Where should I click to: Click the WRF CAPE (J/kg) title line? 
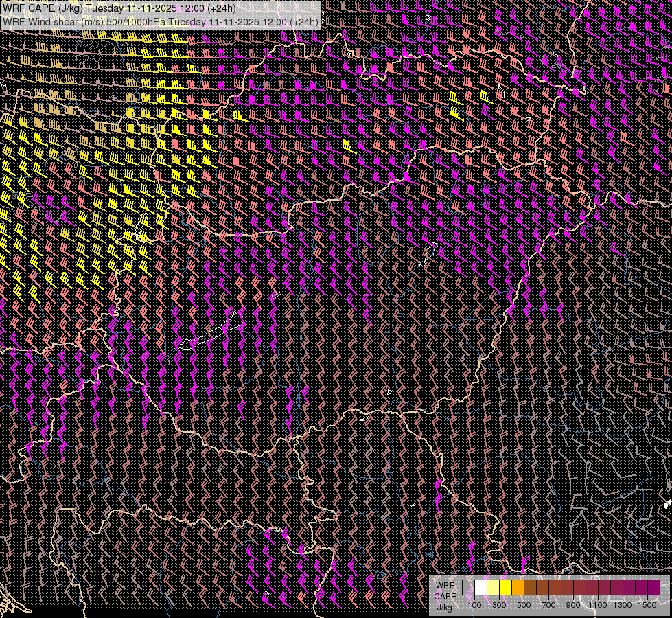119,8
